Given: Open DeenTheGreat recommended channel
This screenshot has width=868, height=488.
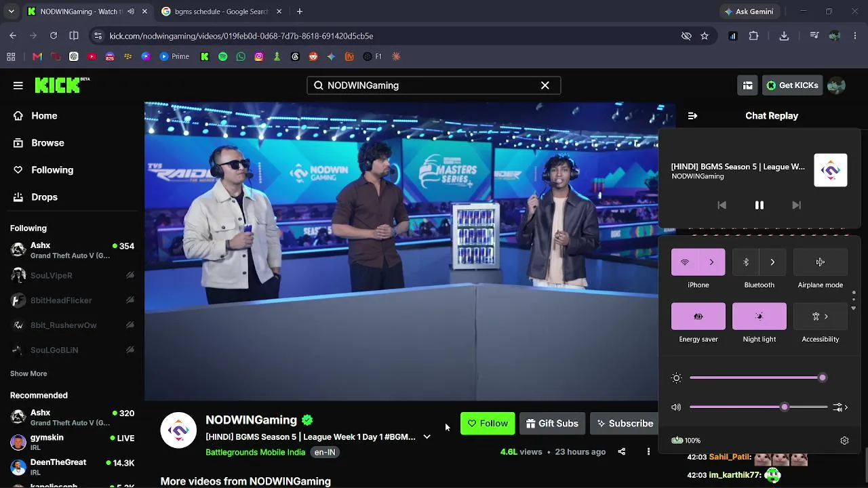Looking at the screenshot, I should 72,467.
